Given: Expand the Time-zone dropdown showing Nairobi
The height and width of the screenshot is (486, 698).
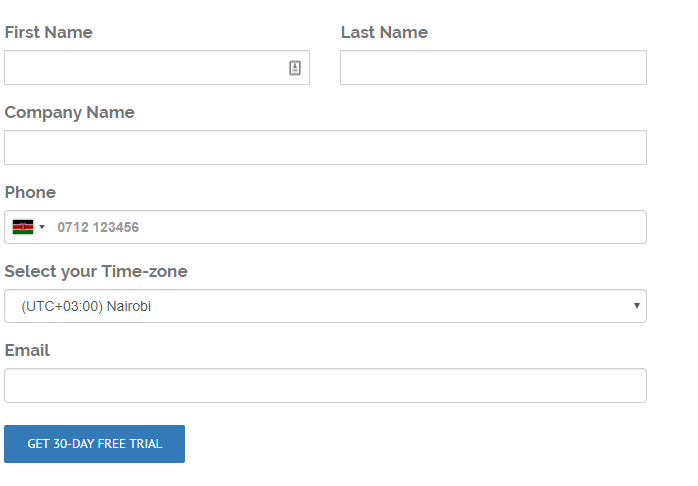Looking at the screenshot, I should pyautogui.click(x=325, y=306).
